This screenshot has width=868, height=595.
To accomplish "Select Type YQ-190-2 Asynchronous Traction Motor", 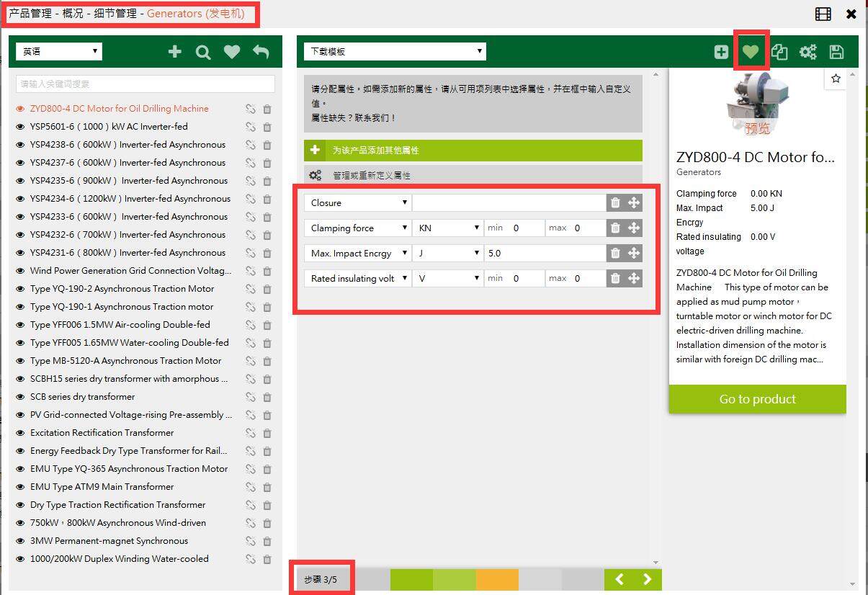I will pos(122,289).
